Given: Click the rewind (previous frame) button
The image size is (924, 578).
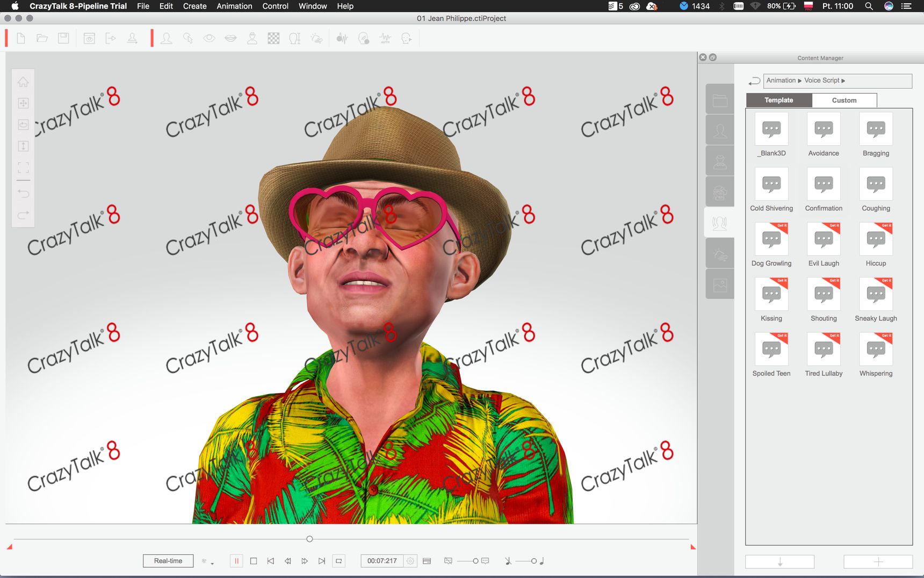Looking at the screenshot, I should 288,561.
